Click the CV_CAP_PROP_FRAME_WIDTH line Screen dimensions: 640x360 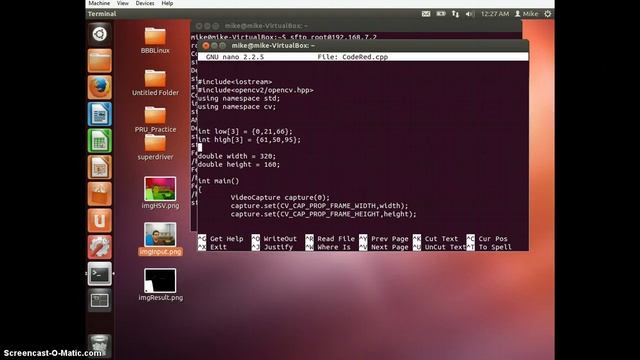[319, 206]
